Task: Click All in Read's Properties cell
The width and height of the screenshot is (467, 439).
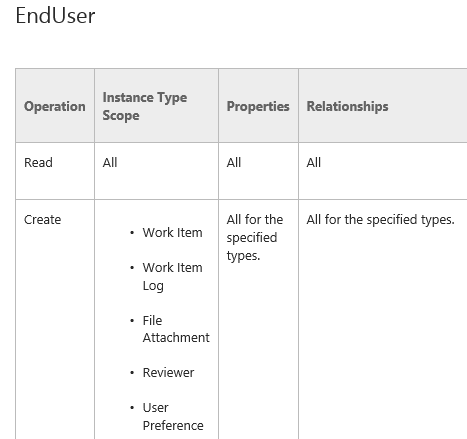Action: coord(234,163)
